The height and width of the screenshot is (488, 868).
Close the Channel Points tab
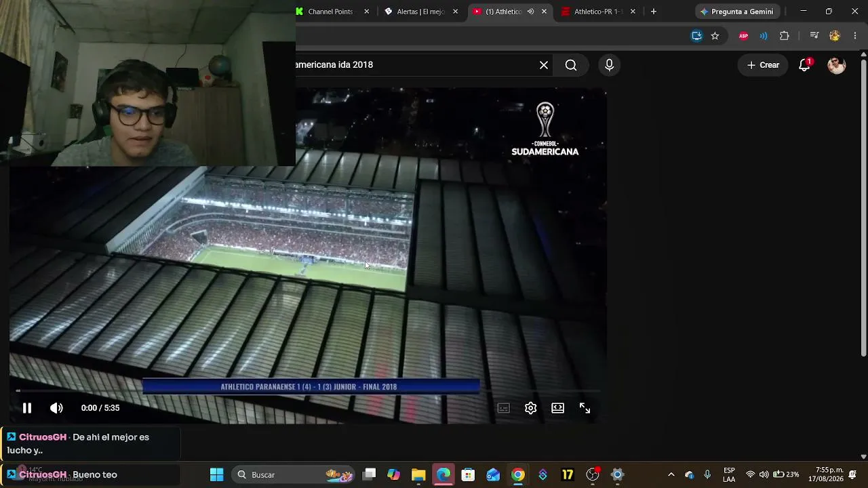click(x=367, y=12)
